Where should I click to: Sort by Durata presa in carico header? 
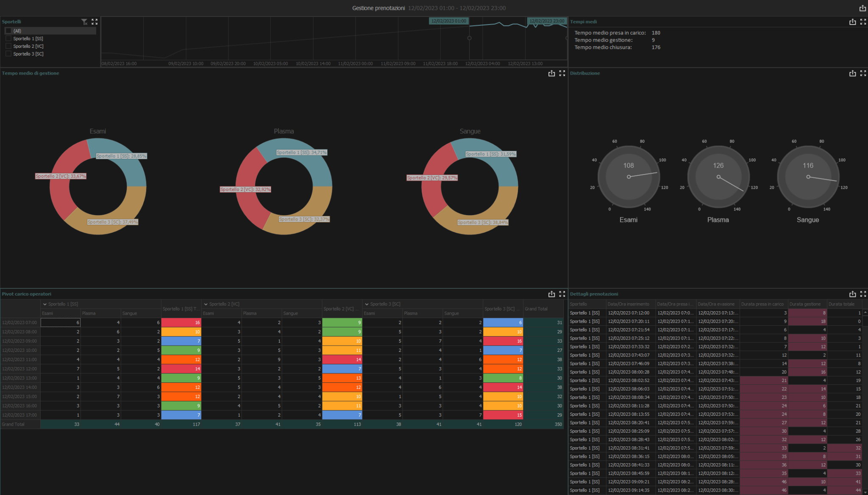pos(763,304)
